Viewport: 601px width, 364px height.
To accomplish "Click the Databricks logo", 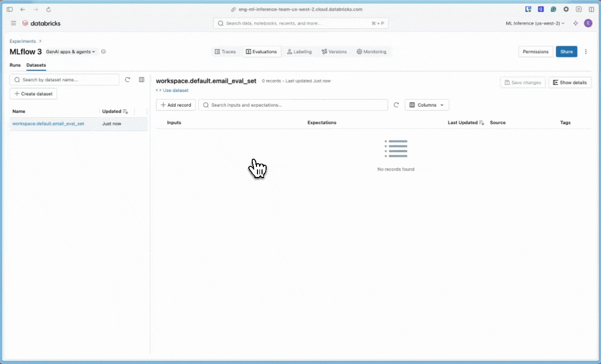I will (x=41, y=23).
